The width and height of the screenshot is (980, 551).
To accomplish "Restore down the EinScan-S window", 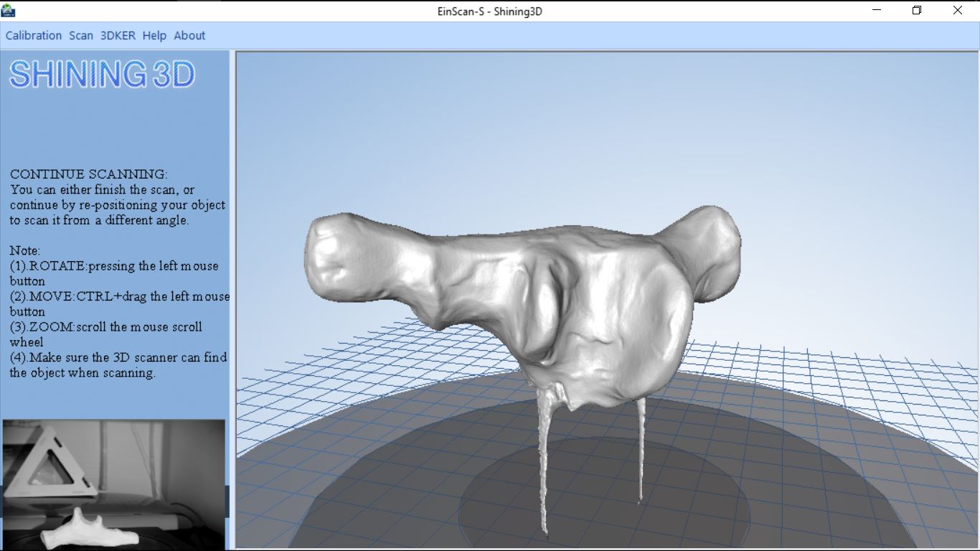I will [x=917, y=10].
